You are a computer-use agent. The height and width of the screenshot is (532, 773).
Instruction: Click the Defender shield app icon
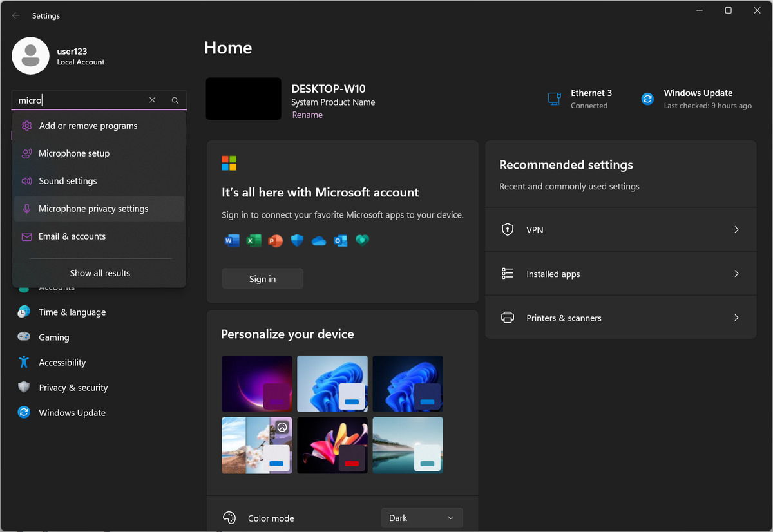coord(297,241)
